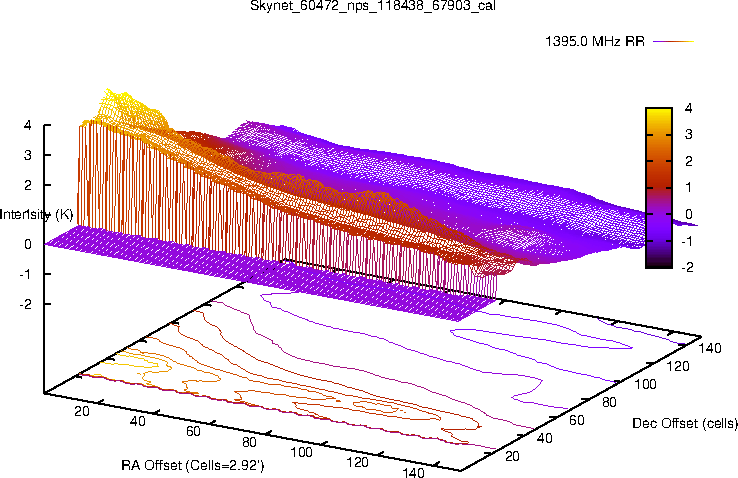Select Intensity axis tick value 4
The image size is (738, 478).
[x=28, y=126]
